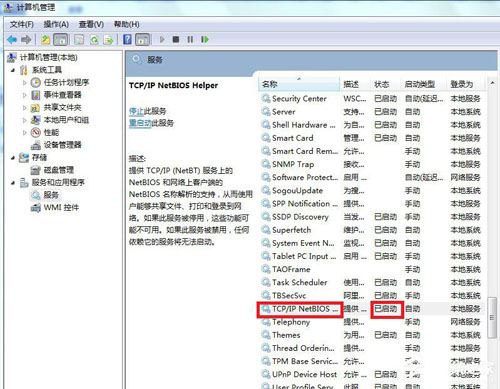This screenshot has width=500, height=389.
Task: Restart service using the restart toolbar icon
Action: pos(205,39)
